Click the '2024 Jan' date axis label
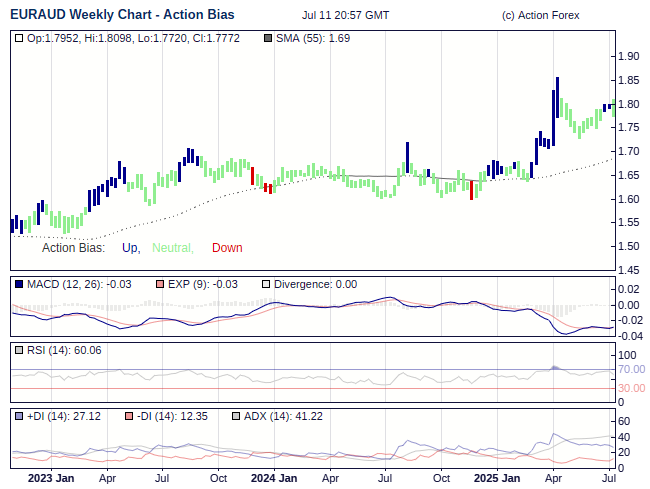 pyautogui.click(x=273, y=478)
